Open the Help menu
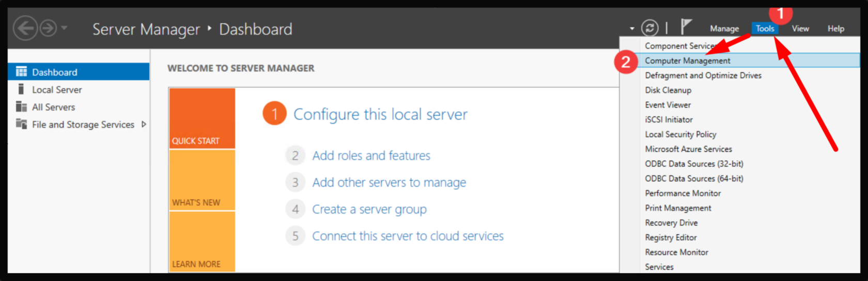The image size is (868, 281). click(x=836, y=28)
